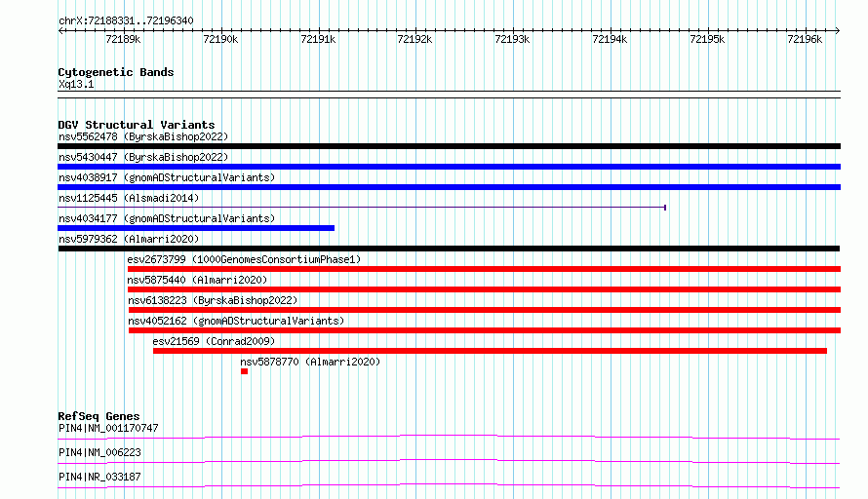Click the 72193k ruler tick label
Image resolution: width=868 pixels, height=499 pixels.
pyautogui.click(x=512, y=39)
